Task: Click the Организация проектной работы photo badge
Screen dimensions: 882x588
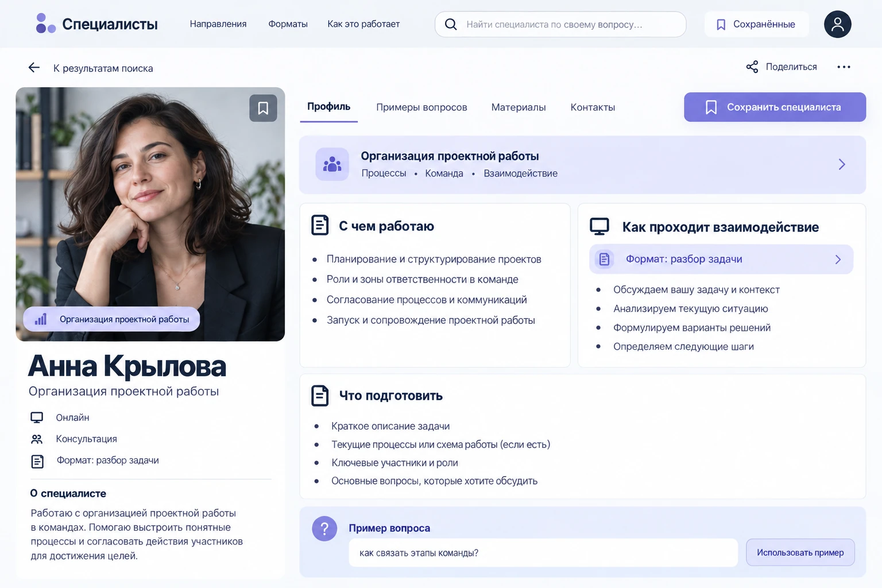Action: coord(111,319)
